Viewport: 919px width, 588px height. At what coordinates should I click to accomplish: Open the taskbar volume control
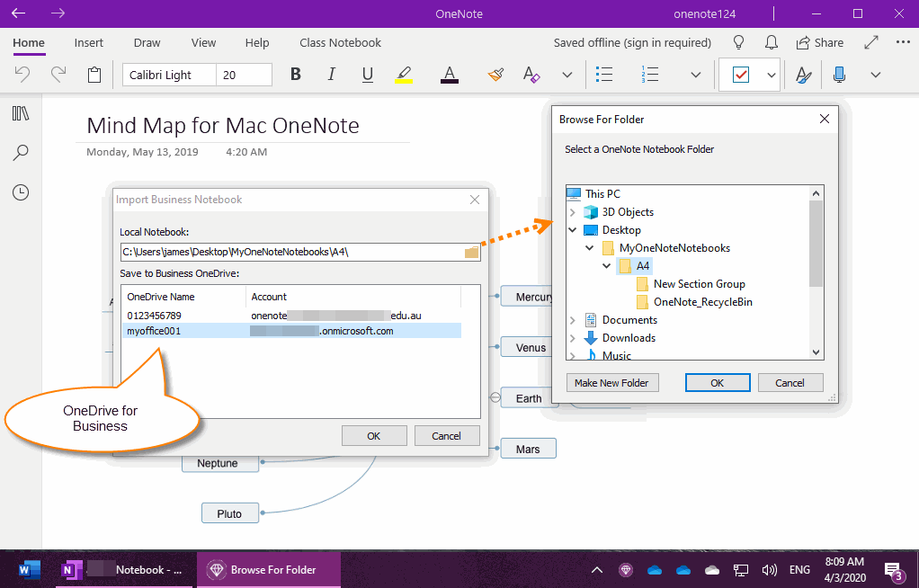(769, 570)
